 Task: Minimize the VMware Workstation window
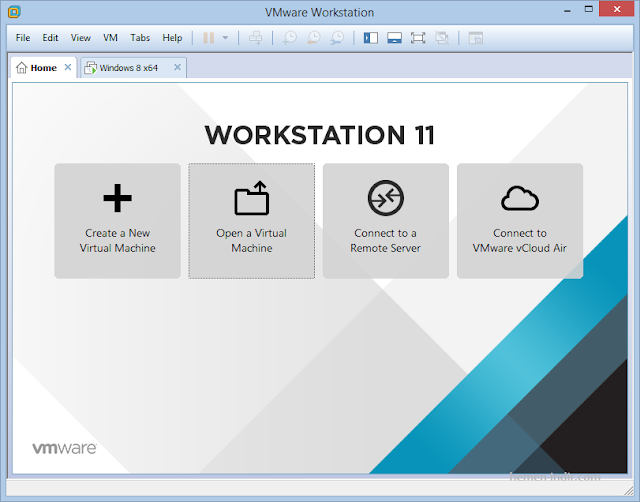567,10
